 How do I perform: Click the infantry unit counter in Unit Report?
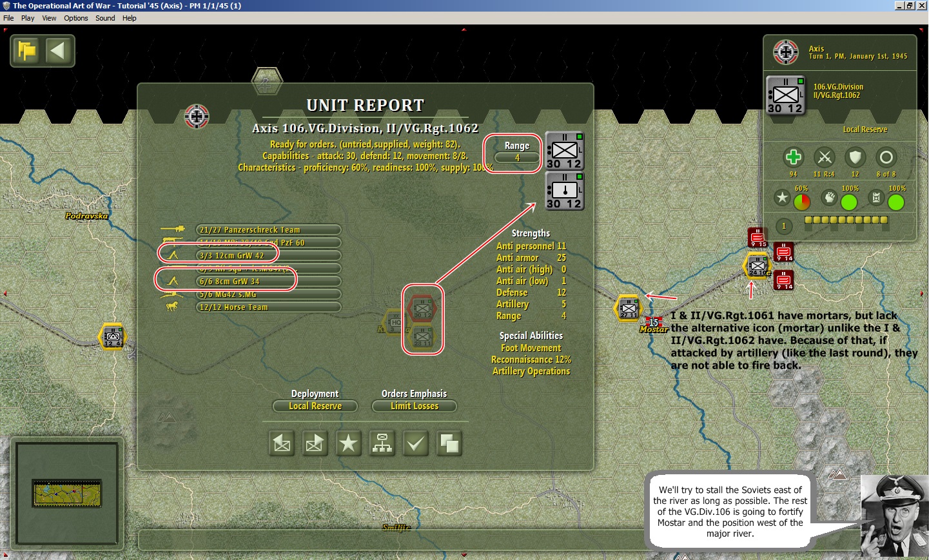point(565,151)
